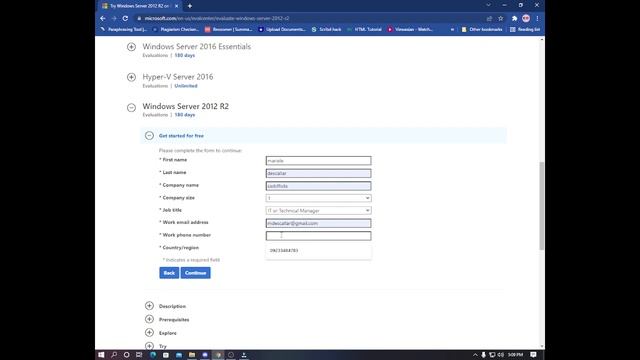Open the Plagiarism Checker bookmark
Viewport: 640px width, 360px height.
click(176, 29)
